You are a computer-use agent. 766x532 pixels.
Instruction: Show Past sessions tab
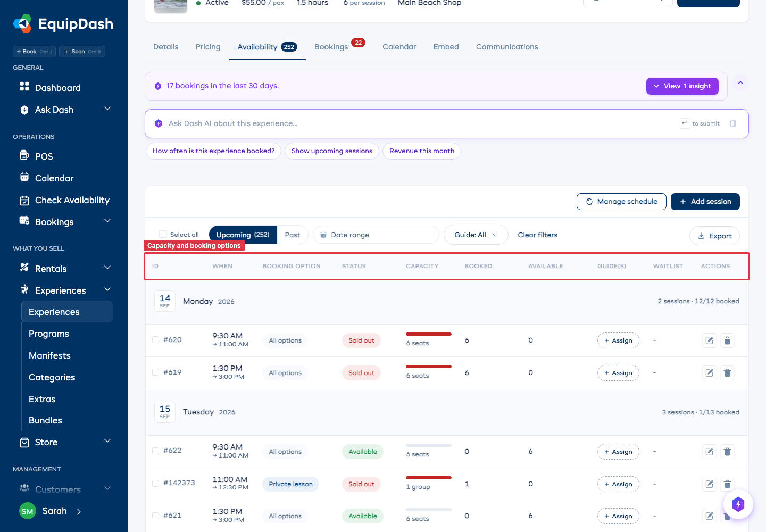pyautogui.click(x=293, y=235)
